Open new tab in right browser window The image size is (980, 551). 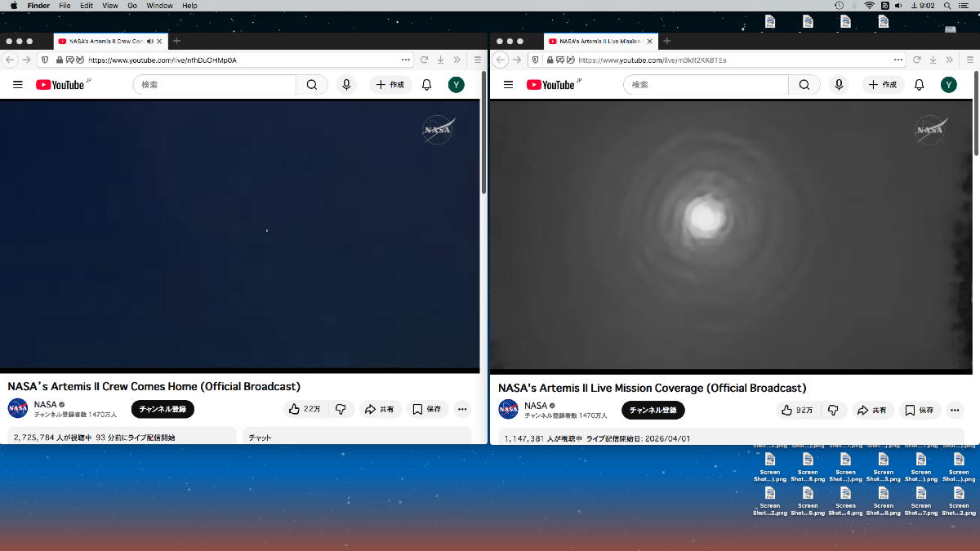point(666,41)
